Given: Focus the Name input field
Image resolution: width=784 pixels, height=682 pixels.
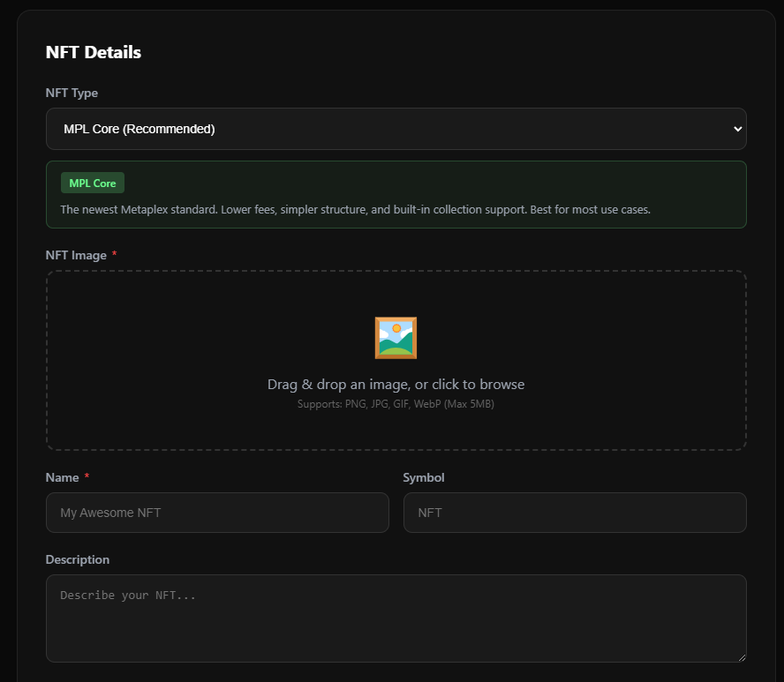Looking at the screenshot, I should [217, 513].
